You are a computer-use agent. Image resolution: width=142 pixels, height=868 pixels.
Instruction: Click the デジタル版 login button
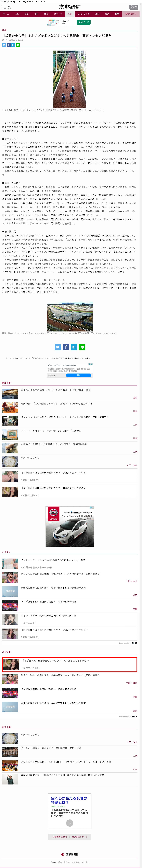pyautogui.click(x=133, y=7)
